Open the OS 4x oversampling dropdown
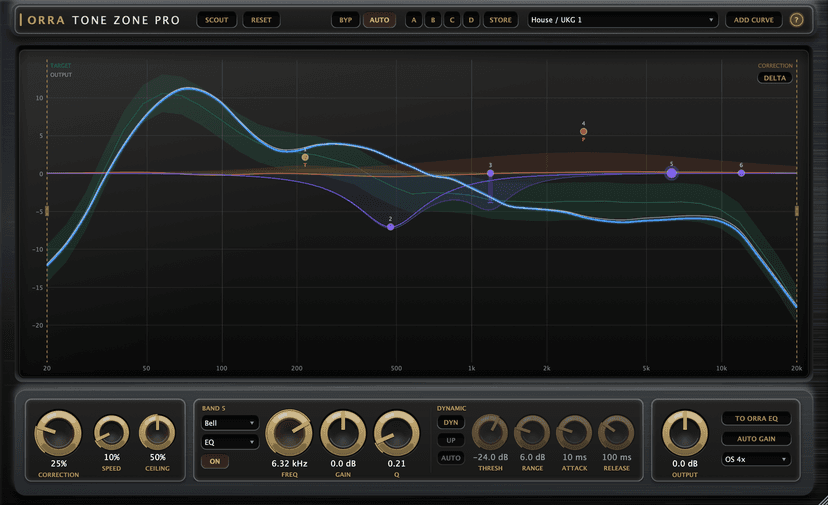 click(756, 459)
